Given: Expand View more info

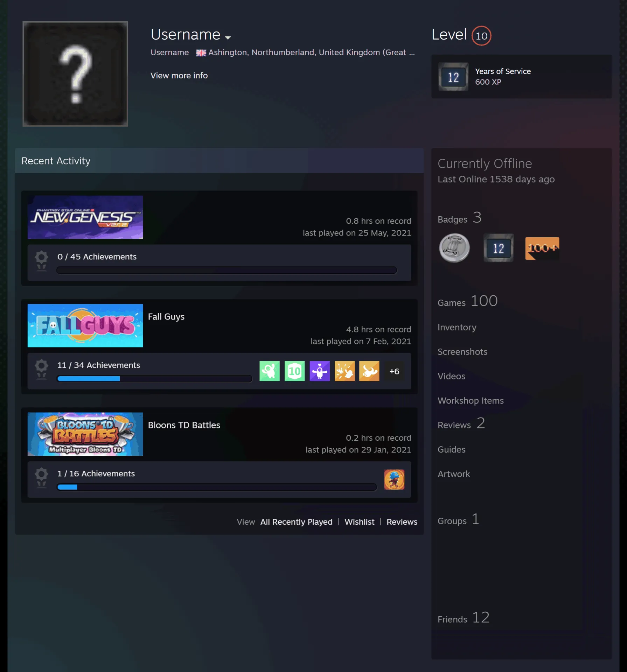Looking at the screenshot, I should pos(179,76).
